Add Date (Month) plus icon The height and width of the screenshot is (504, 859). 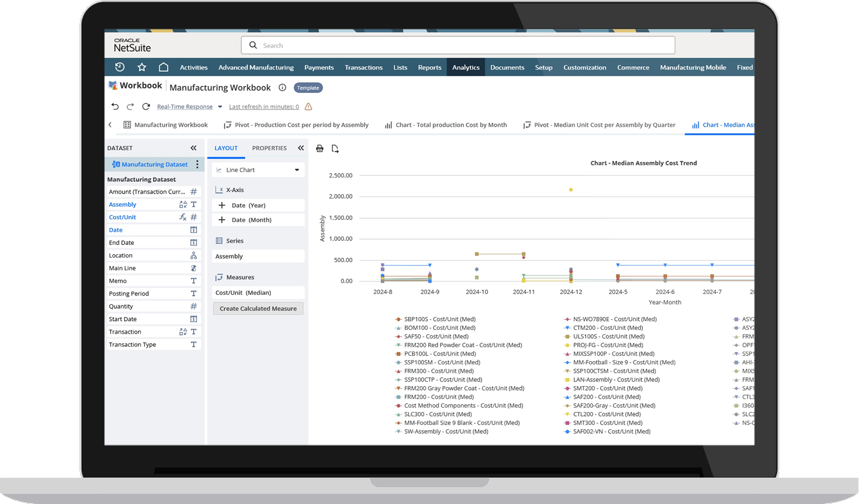pyautogui.click(x=222, y=220)
